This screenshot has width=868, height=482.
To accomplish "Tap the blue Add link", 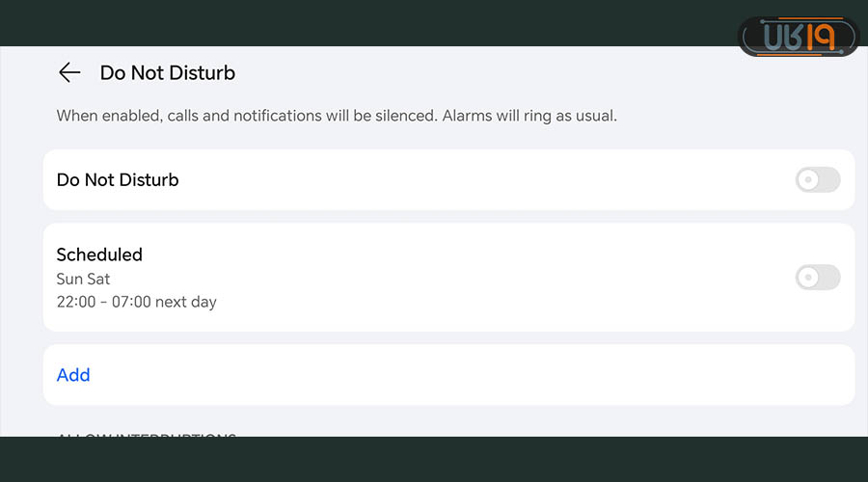I will pos(73,375).
